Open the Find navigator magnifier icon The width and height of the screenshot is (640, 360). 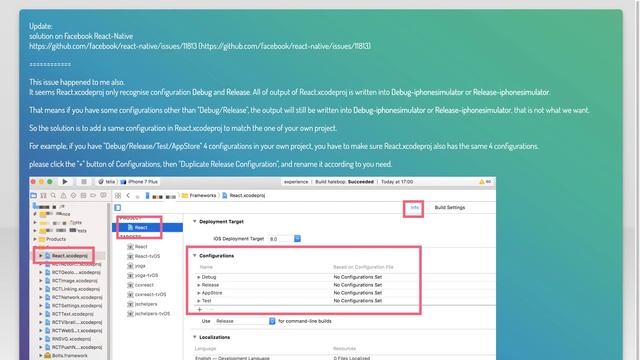[53, 196]
